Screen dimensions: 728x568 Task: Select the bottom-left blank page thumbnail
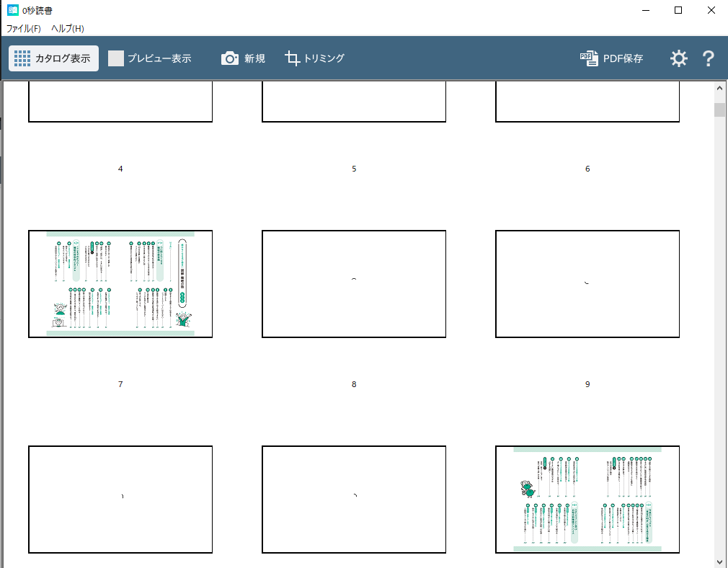click(120, 500)
